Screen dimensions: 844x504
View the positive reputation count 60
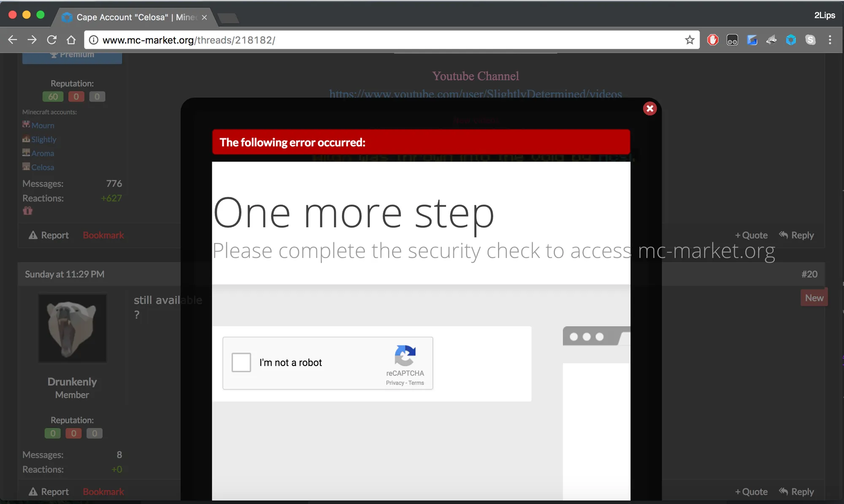pyautogui.click(x=53, y=97)
